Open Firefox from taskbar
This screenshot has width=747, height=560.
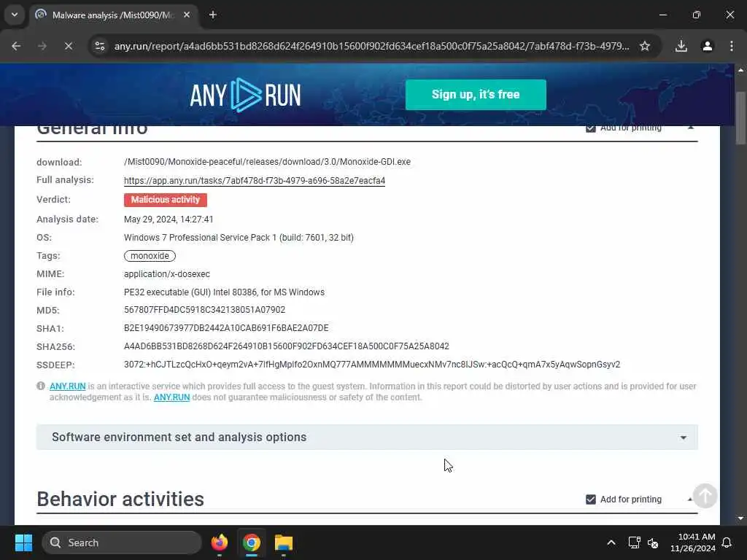point(219,542)
